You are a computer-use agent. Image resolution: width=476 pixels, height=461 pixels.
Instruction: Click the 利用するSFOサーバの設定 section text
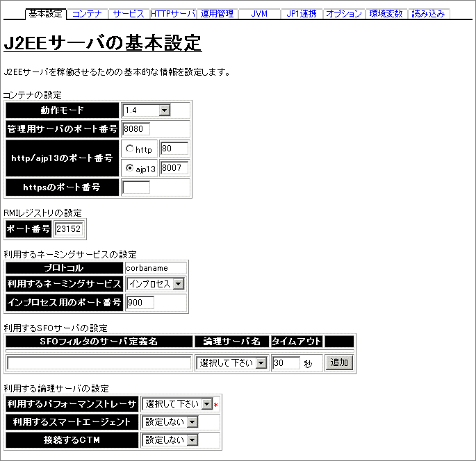click(x=56, y=328)
